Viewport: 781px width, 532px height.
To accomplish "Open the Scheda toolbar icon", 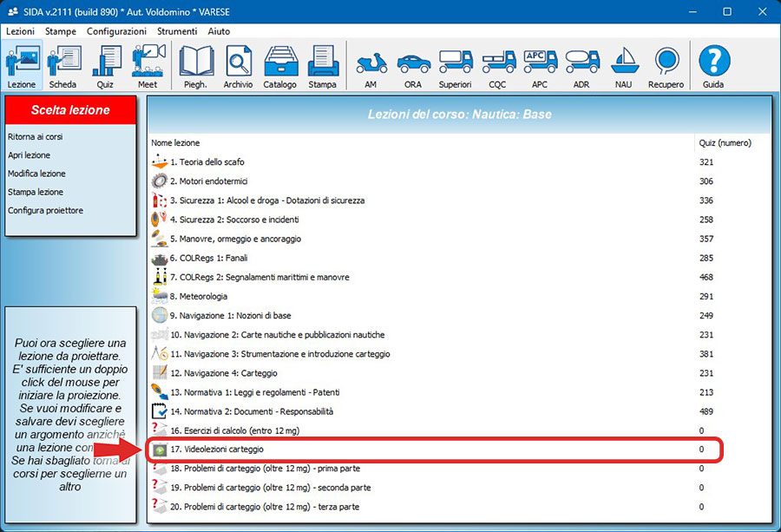I will (62, 67).
